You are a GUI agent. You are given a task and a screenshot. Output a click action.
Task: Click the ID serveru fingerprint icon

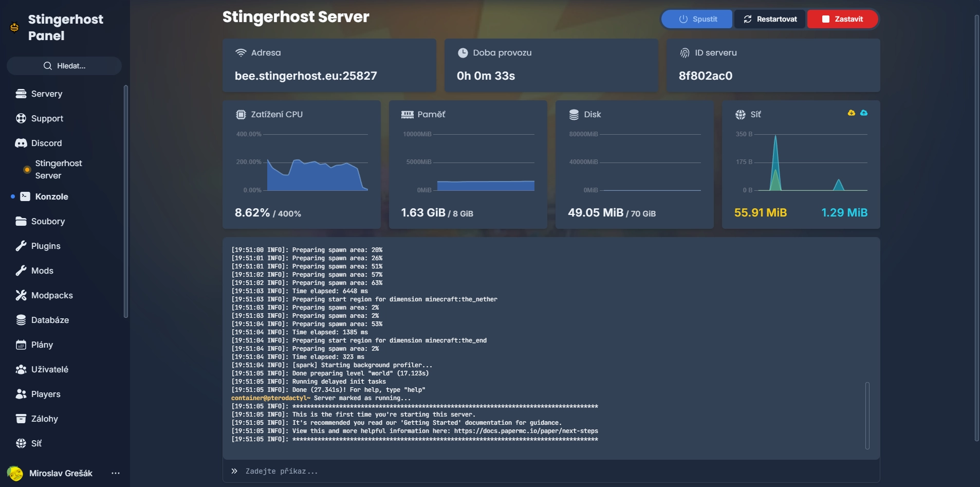click(685, 52)
